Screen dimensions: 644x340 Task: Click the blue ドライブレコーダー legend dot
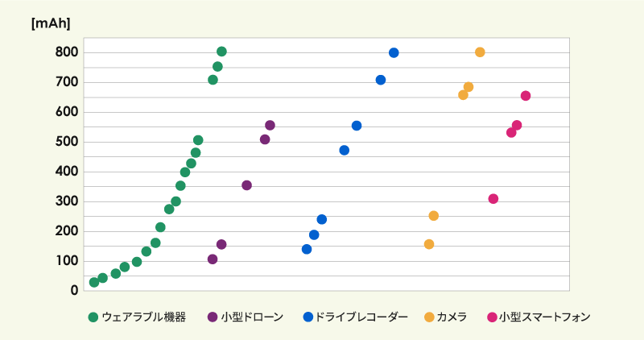[x=308, y=317]
